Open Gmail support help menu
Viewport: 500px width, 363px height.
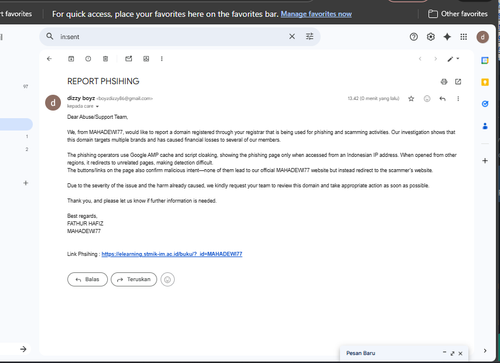(x=414, y=37)
